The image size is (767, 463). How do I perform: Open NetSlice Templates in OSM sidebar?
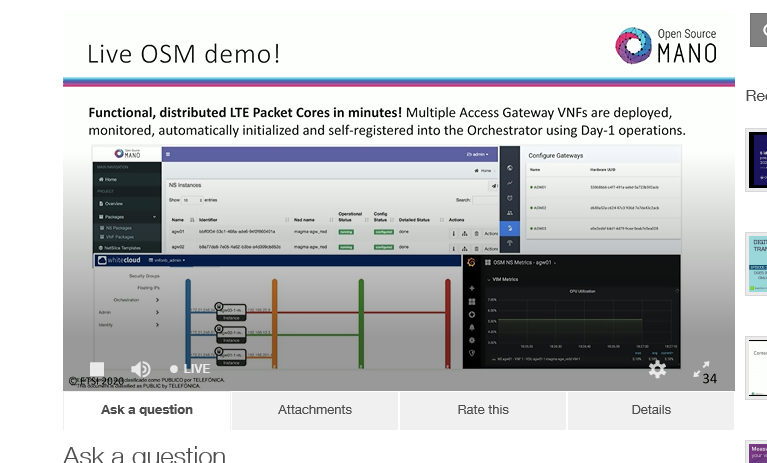pos(120,248)
